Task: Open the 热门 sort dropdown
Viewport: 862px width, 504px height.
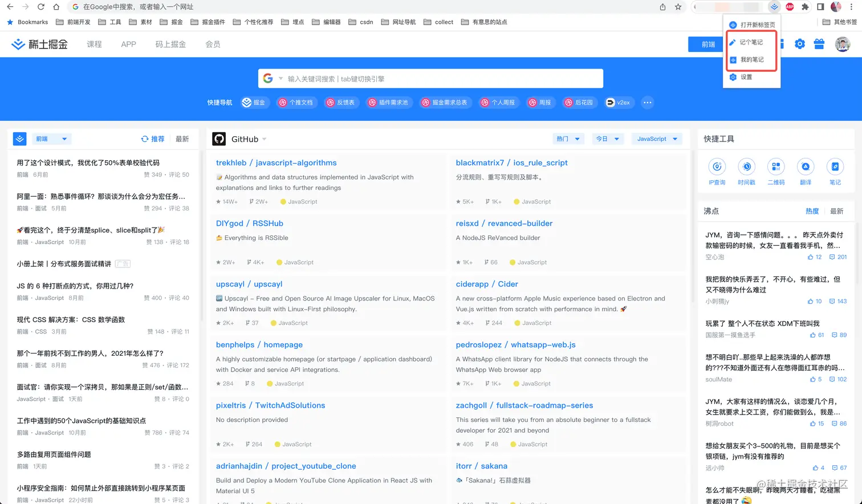Action: coord(568,139)
